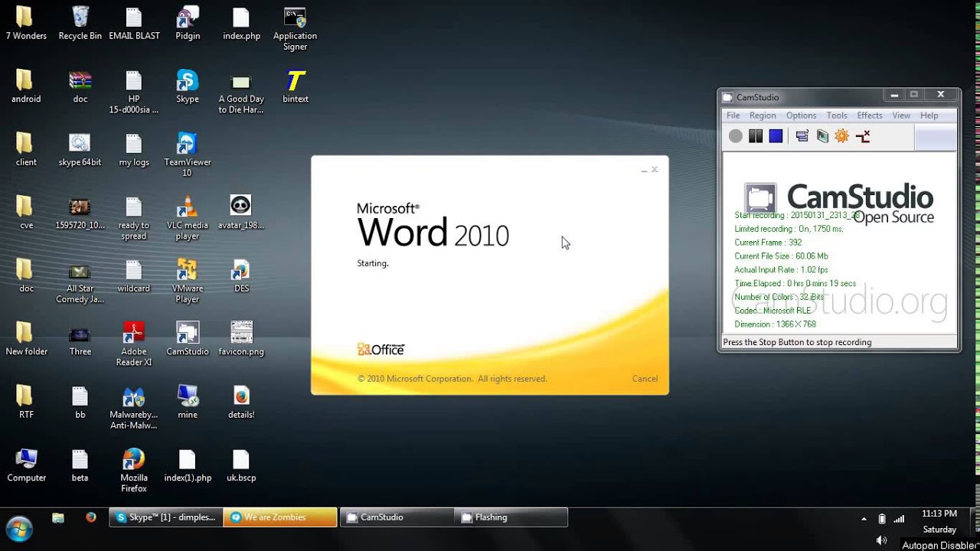Select the details! Firefox document icon
This screenshot has width=980, height=551.
click(241, 402)
